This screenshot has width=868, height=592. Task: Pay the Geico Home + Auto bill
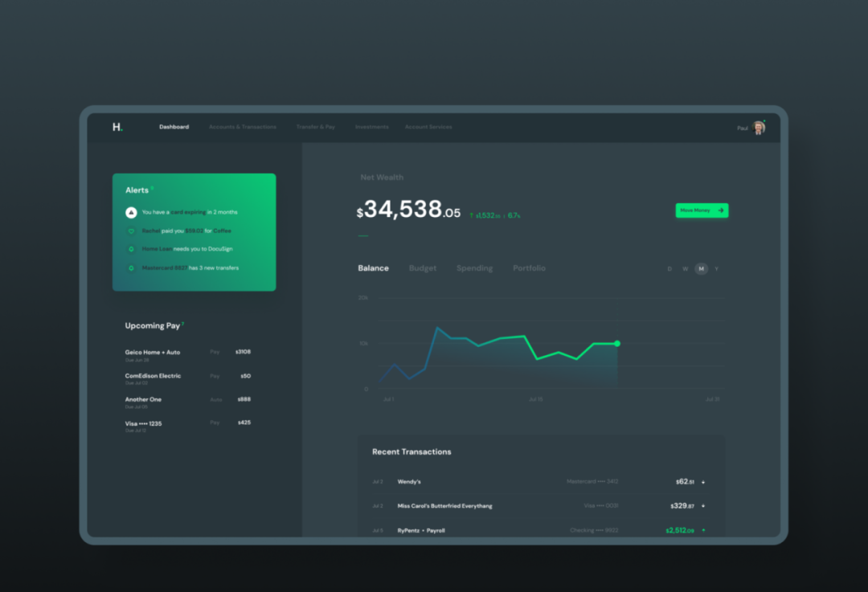coord(215,352)
